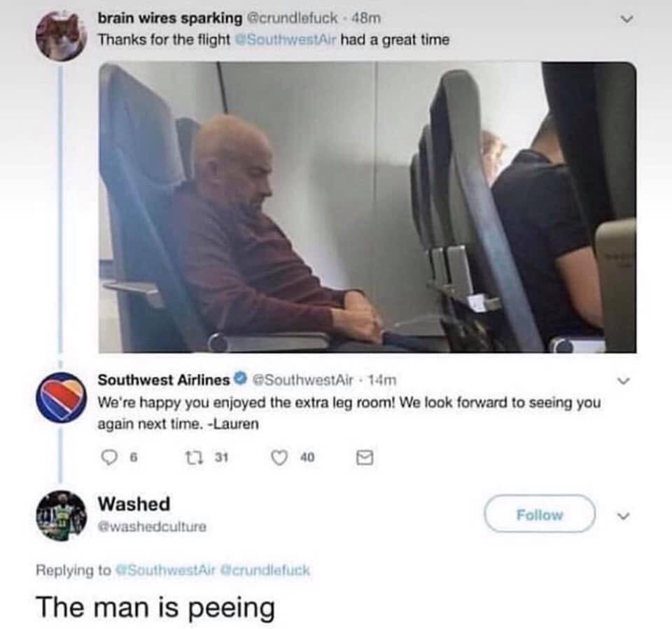Open the @washedculture handle

(x=152, y=526)
